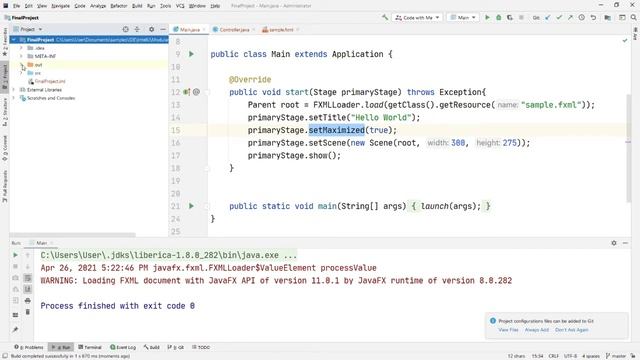The width and height of the screenshot is (640, 360).
Task: Open the Problems tool window tab
Action: click(29, 347)
